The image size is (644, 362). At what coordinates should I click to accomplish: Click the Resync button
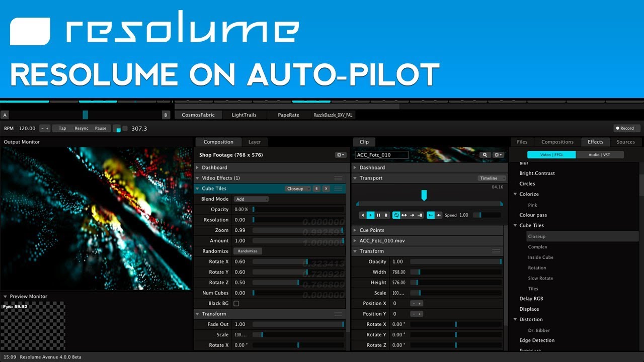pos(82,128)
